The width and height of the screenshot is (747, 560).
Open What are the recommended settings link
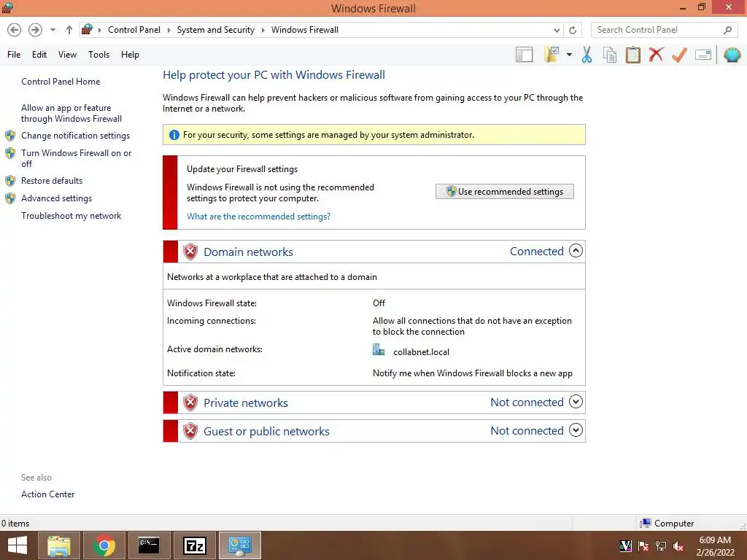click(259, 217)
